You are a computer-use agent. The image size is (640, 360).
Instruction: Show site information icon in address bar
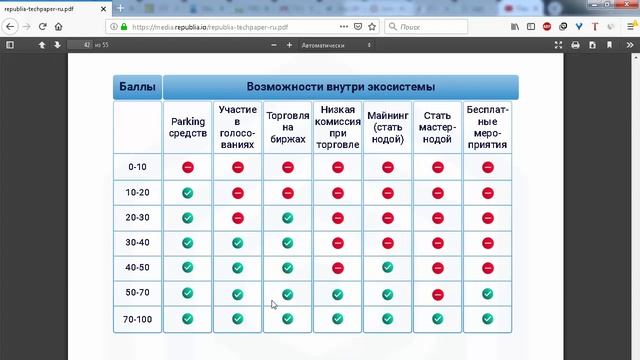(113, 27)
